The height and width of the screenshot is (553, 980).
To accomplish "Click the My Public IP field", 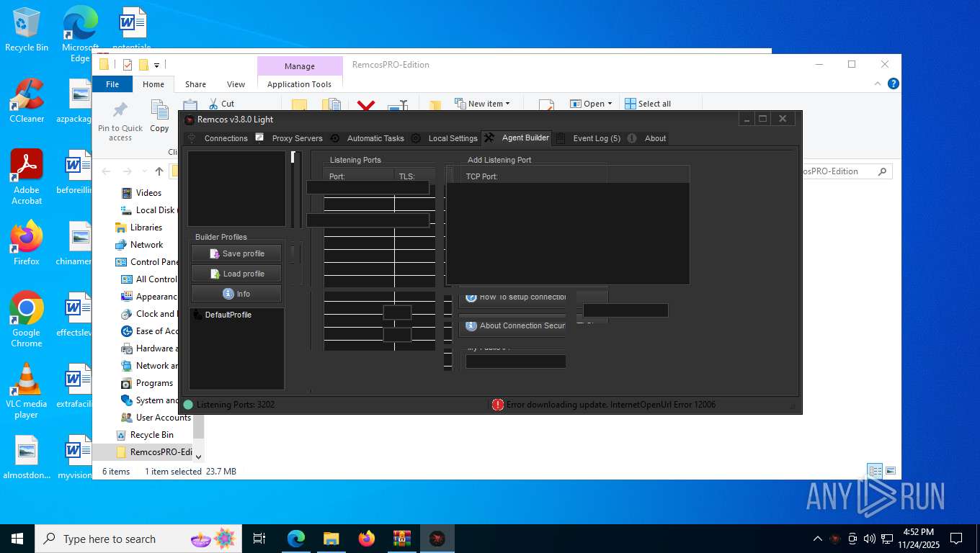I will [x=515, y=361].
